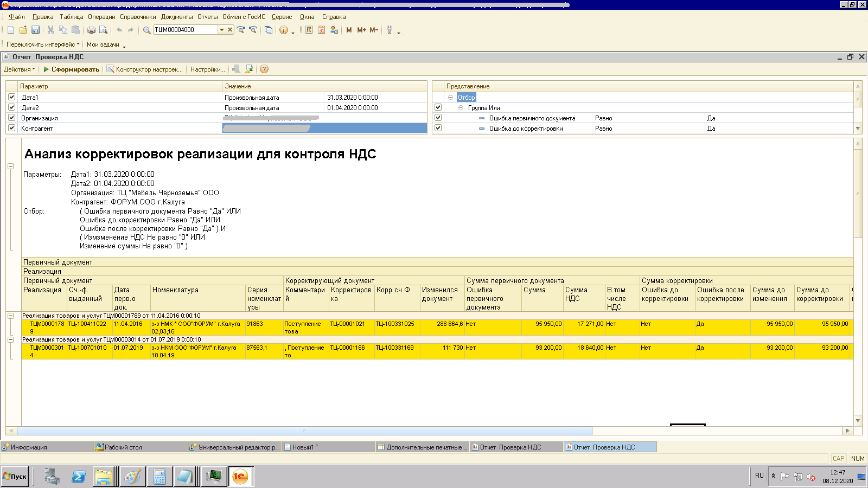This screenshot has width=868, height=488.
Task: Switch to Универсальный редактор window tab
Action: pos(234,447)
